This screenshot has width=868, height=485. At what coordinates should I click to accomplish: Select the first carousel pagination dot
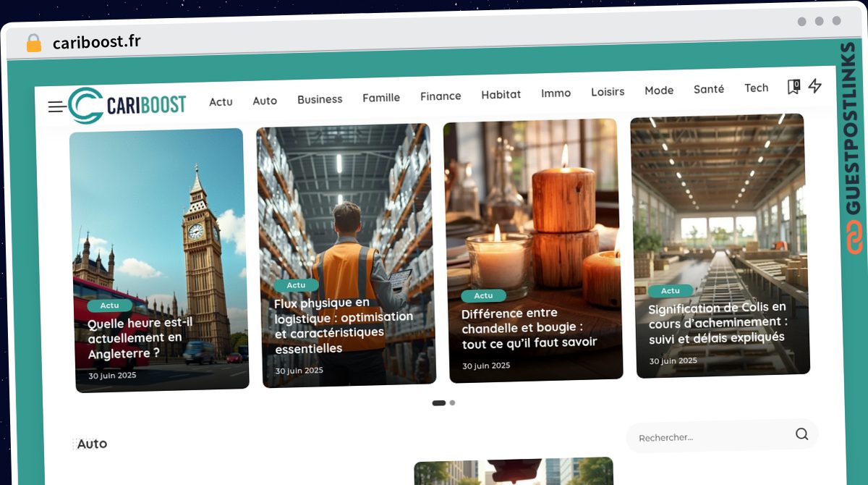coord(438,403)
